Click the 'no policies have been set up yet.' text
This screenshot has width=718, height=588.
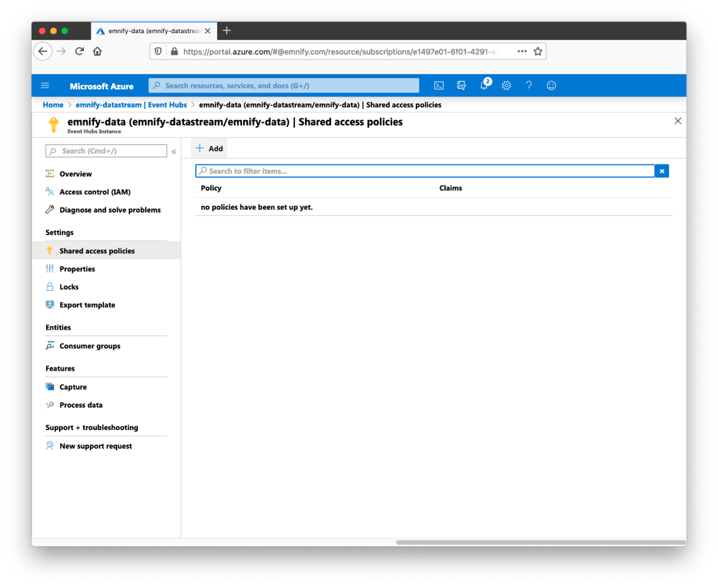[257, 207]
